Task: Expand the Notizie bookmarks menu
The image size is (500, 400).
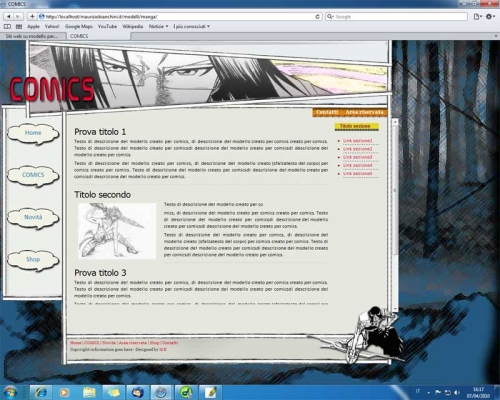Action: point(158,26)
